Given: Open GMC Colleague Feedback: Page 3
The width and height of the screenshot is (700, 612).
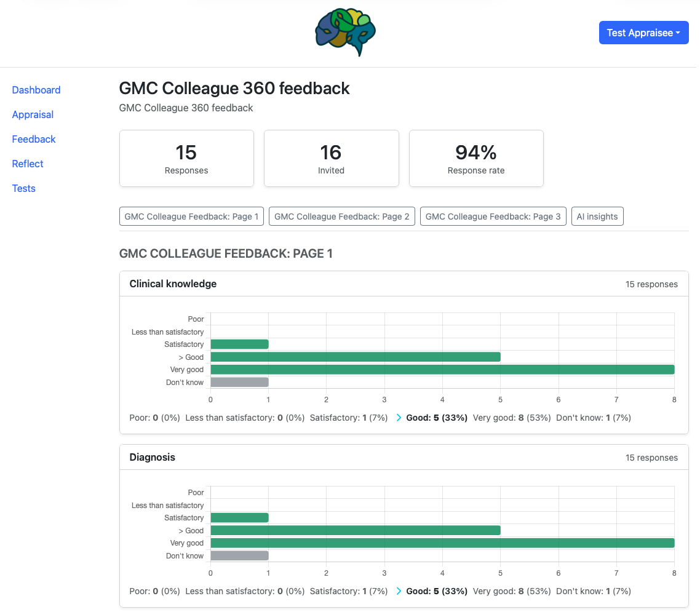Looking at the screenshot, I should point(493,217).
